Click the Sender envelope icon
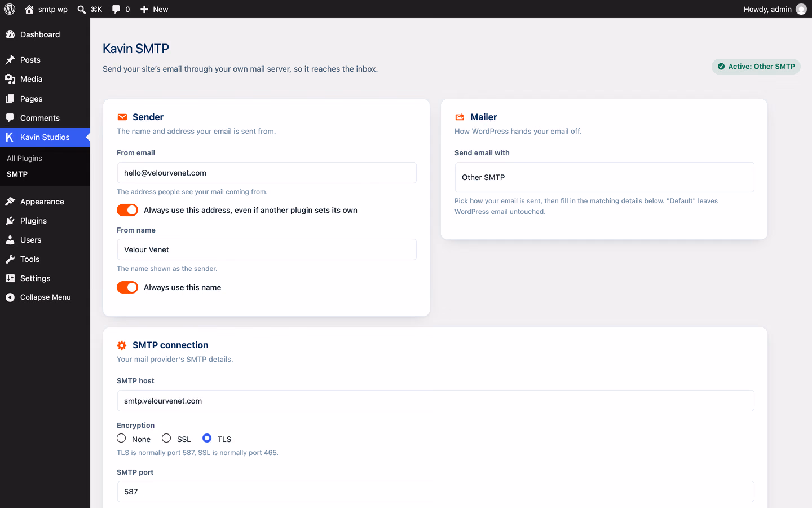Screen dimensions: 812x508 click(122, 117)
